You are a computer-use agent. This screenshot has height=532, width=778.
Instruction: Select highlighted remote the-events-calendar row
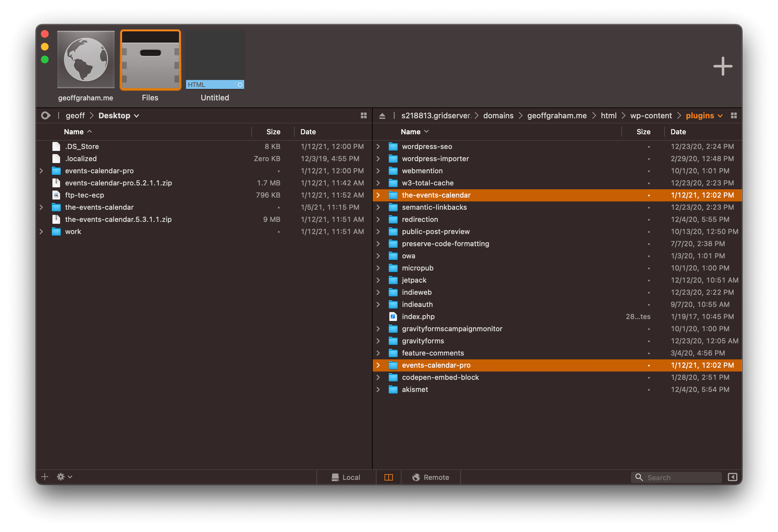coord(557,195)
